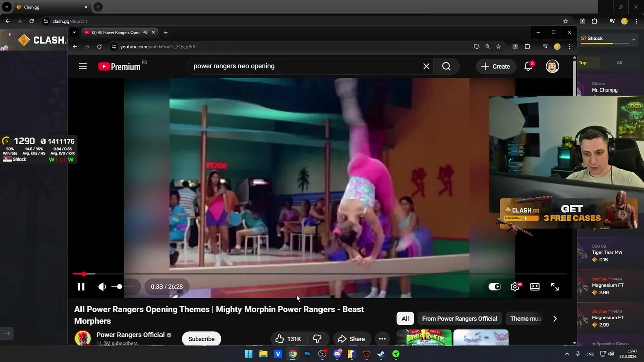Open tab search dropdown in YouTube window

click(74, 32)
